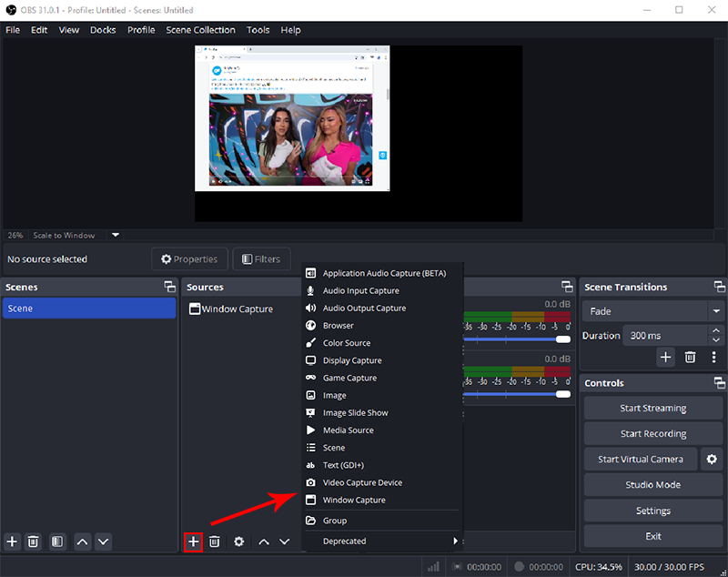Move scene down using the down arrow
This screenshot has width=728, height=577.
click(x=103, y=542)
